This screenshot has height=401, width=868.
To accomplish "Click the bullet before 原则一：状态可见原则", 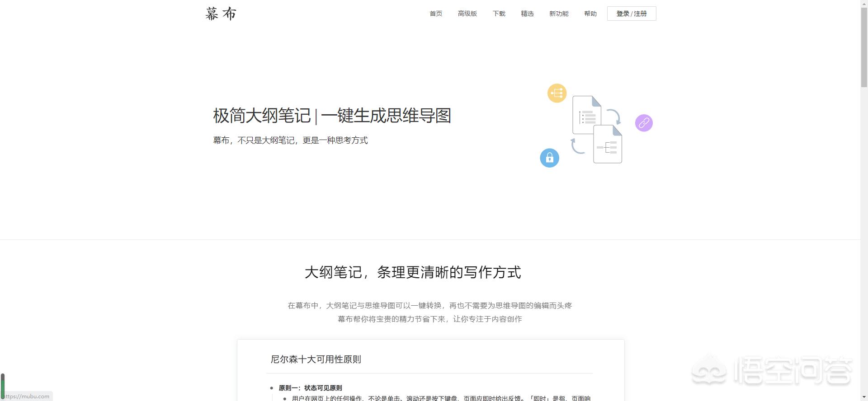I will tap(271, 388).
